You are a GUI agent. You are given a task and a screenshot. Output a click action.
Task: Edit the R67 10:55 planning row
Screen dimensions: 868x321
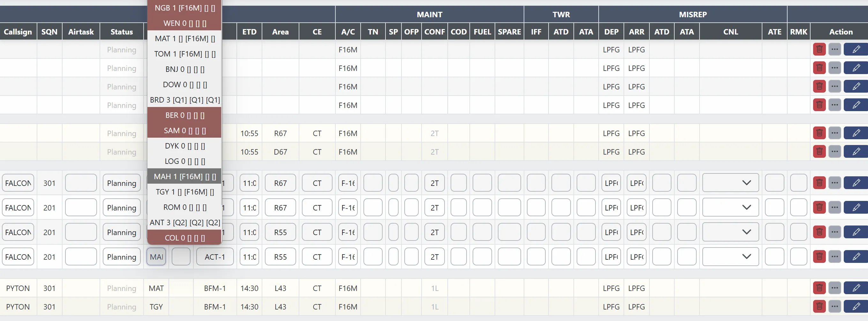[856, 134]
